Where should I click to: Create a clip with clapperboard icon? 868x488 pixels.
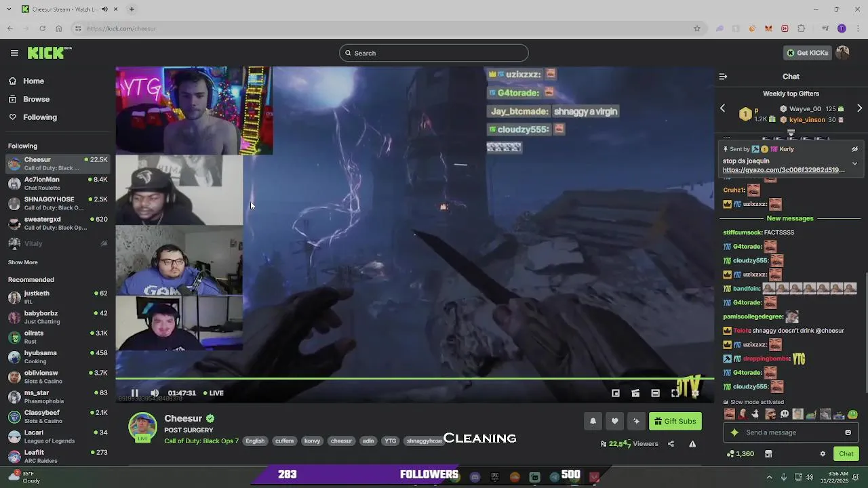tap(635, 393)
